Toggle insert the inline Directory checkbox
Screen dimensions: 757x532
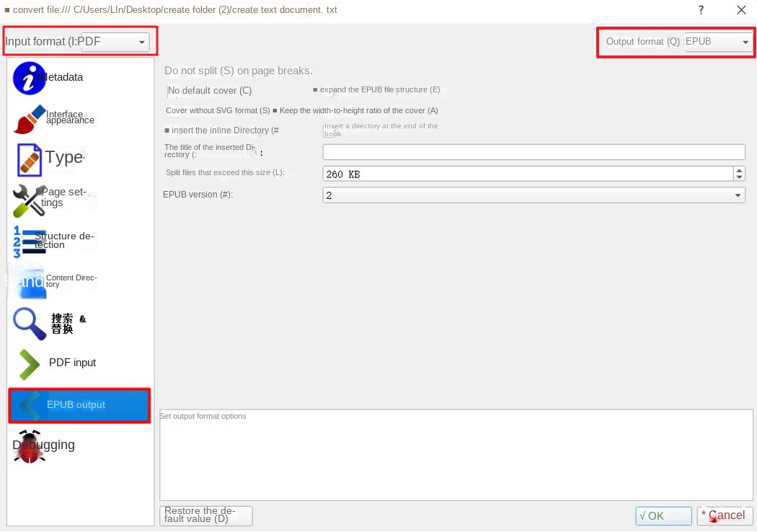click(x=167, y=130)
